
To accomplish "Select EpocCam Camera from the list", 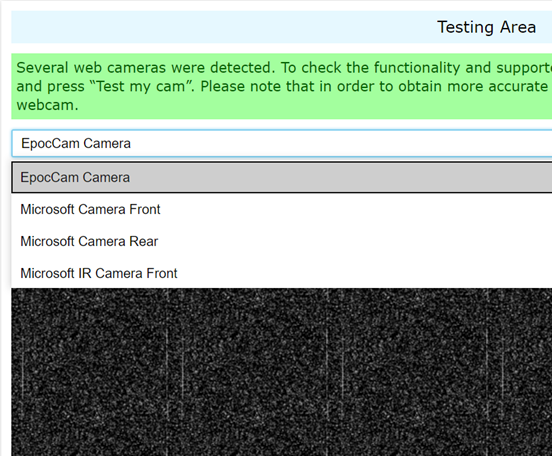I will (282, 177).
